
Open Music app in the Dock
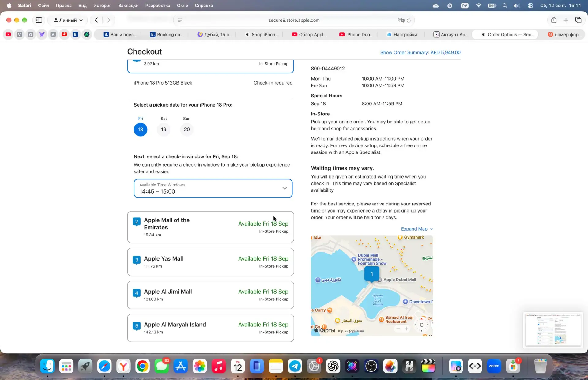[x=219, y=366]
